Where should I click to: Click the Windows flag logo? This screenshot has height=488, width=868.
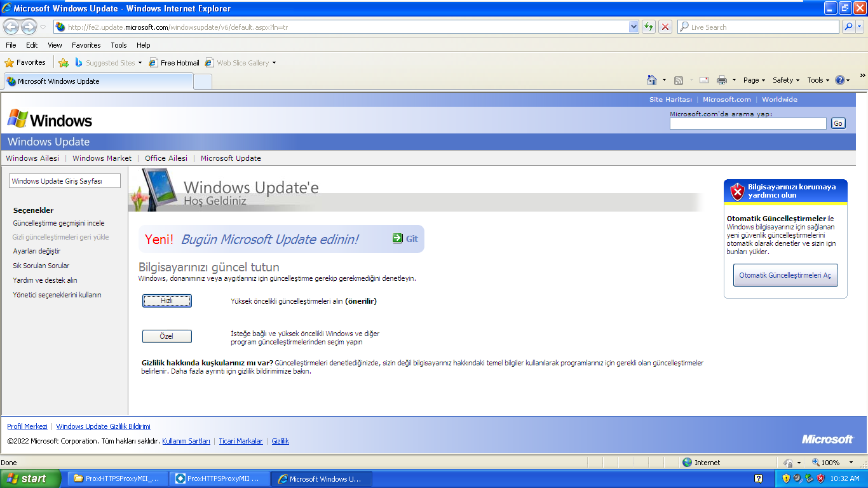[18, 119]
